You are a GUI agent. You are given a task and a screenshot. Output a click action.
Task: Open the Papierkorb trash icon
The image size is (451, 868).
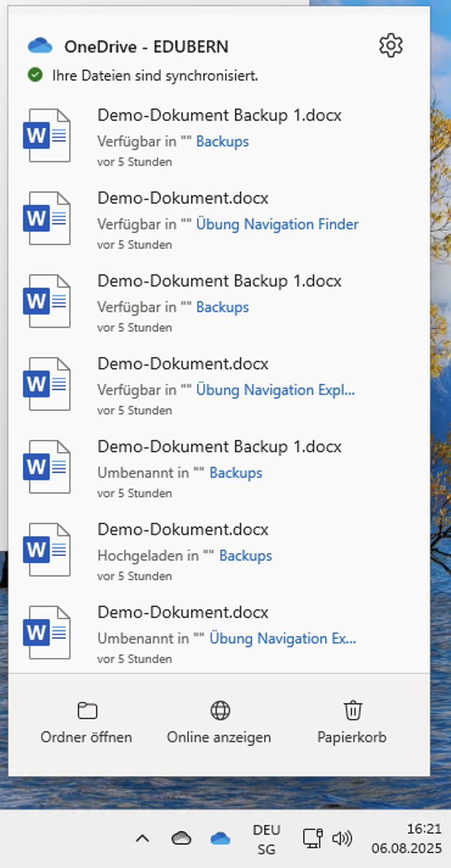click(352, 710)
